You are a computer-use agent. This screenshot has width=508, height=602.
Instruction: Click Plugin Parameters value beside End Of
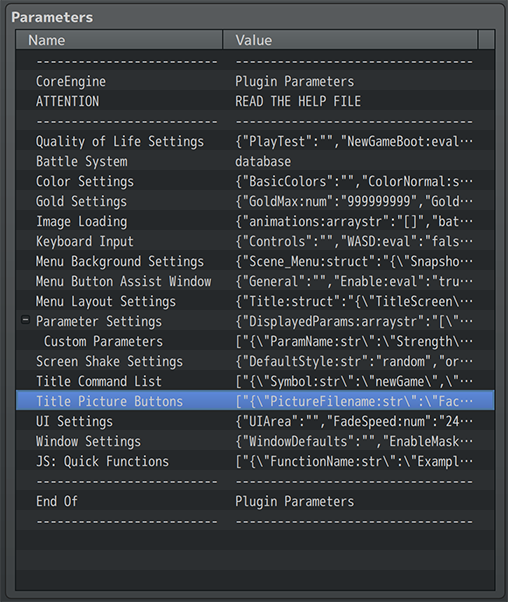[295, 501]
